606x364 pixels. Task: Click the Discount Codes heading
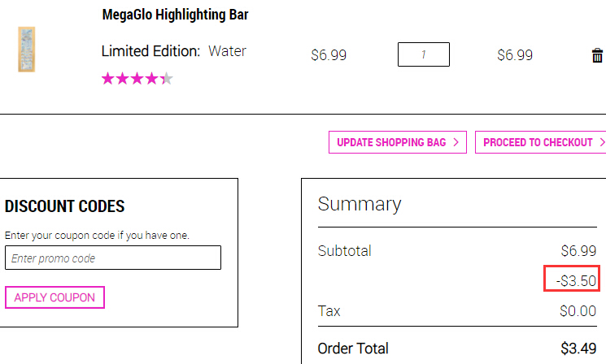(x=64, y=206)
